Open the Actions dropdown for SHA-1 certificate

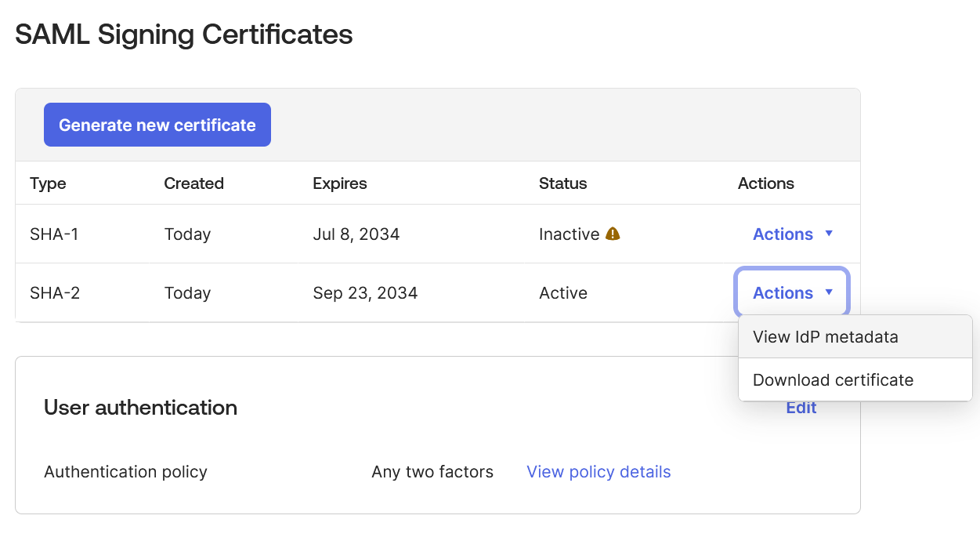(x=792, y=234)
